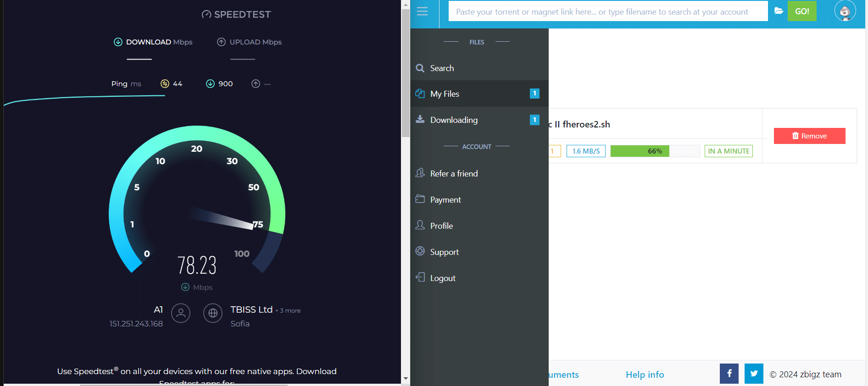Click the 2024 zbigz team copyright text

(x=806, y=375)
